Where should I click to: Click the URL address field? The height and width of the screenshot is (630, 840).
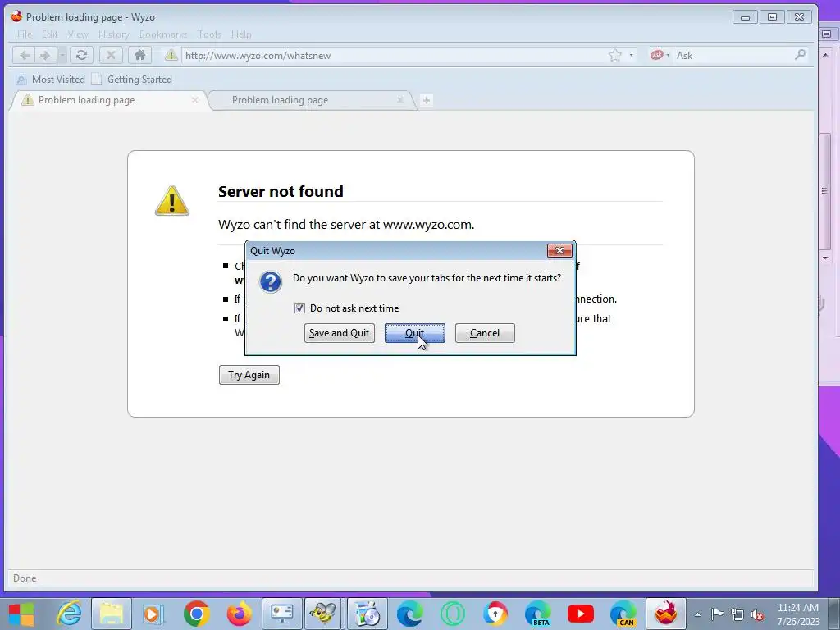(394, 55)
